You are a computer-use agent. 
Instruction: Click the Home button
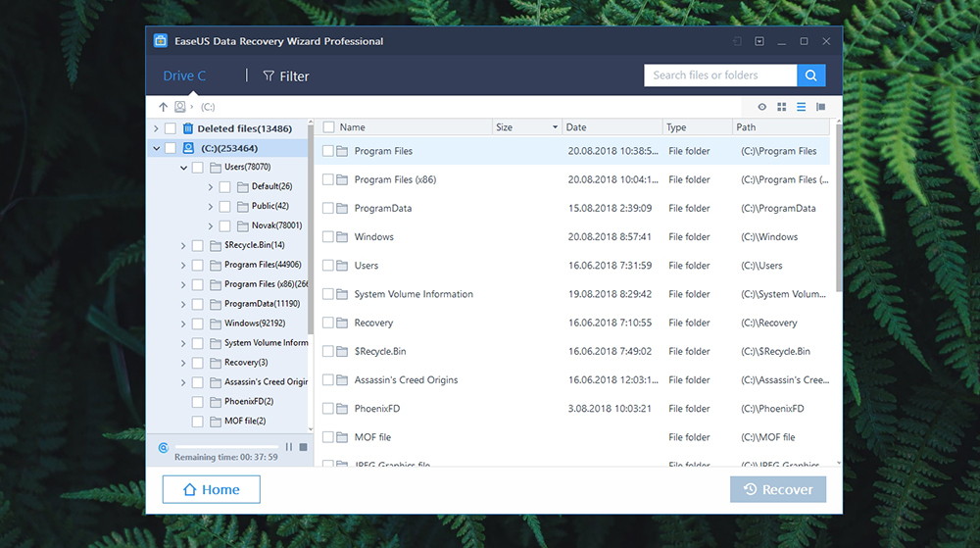212,489
